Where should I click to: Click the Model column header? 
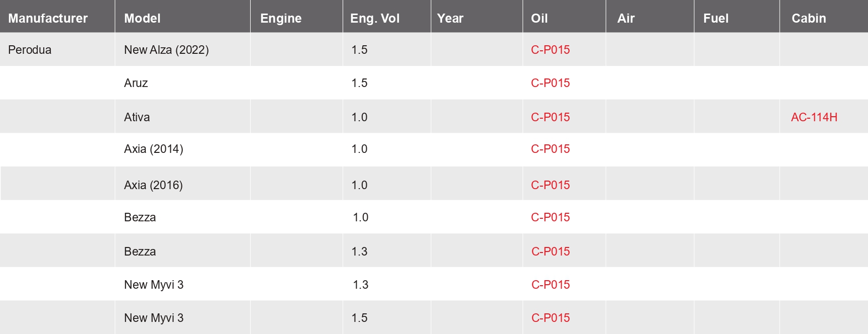click(x=142, y=19)
